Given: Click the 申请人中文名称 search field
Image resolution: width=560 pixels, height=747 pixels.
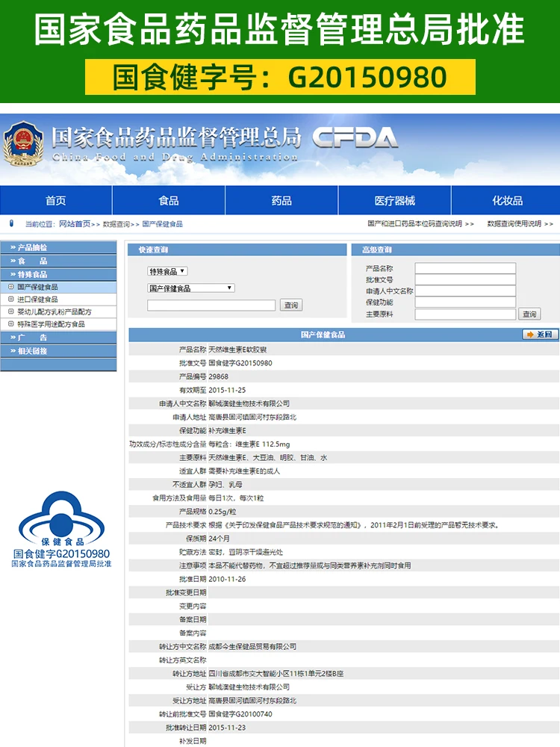Looking at the screenshot, I should coord(465,291).
